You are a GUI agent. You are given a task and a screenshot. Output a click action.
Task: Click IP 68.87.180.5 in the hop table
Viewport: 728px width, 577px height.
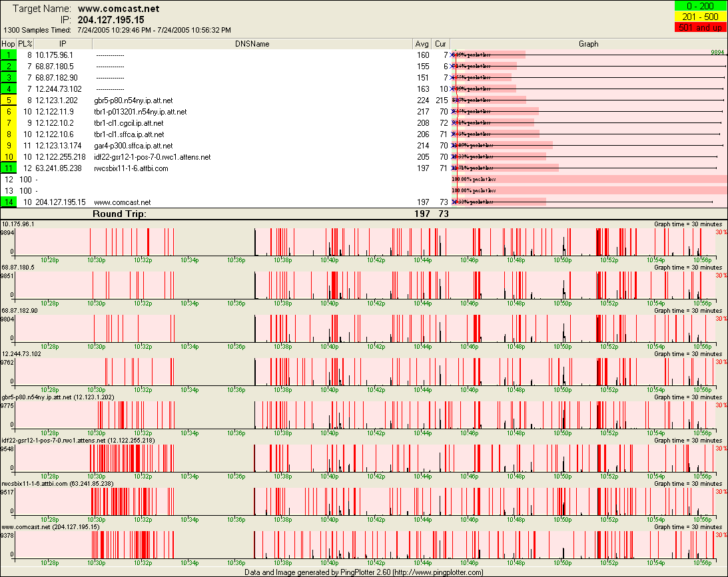pyautogui.click(x=55, y=67)
